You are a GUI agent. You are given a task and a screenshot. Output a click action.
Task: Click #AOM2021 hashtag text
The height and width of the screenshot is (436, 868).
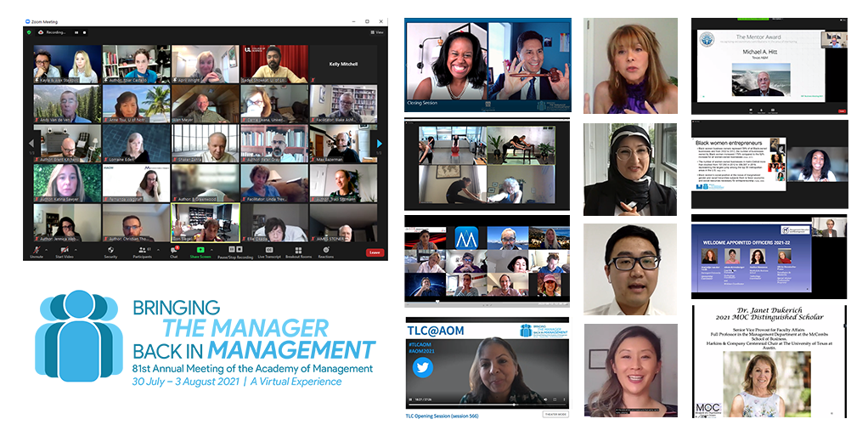point(421,351)
